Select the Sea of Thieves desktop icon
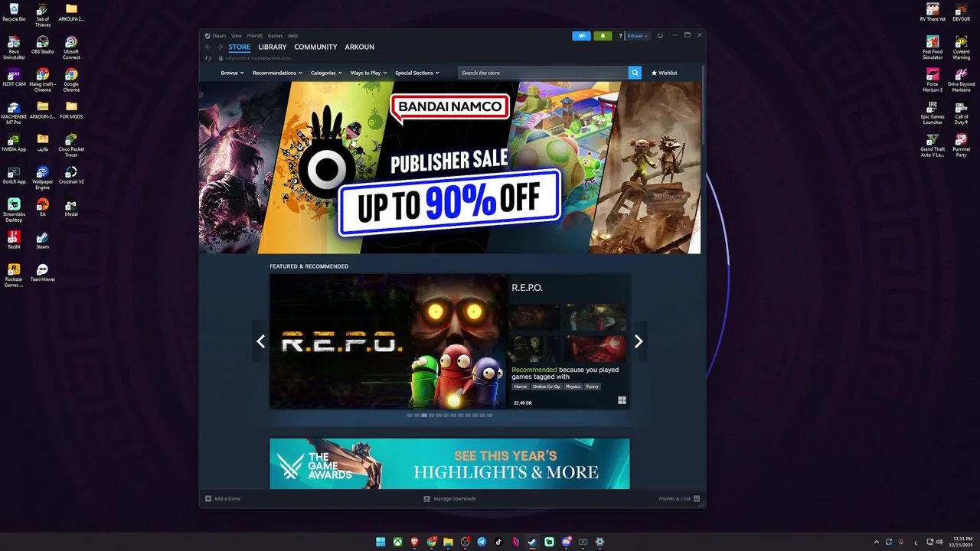This screenshot has height=551, width=980. (x=43, y=15)
